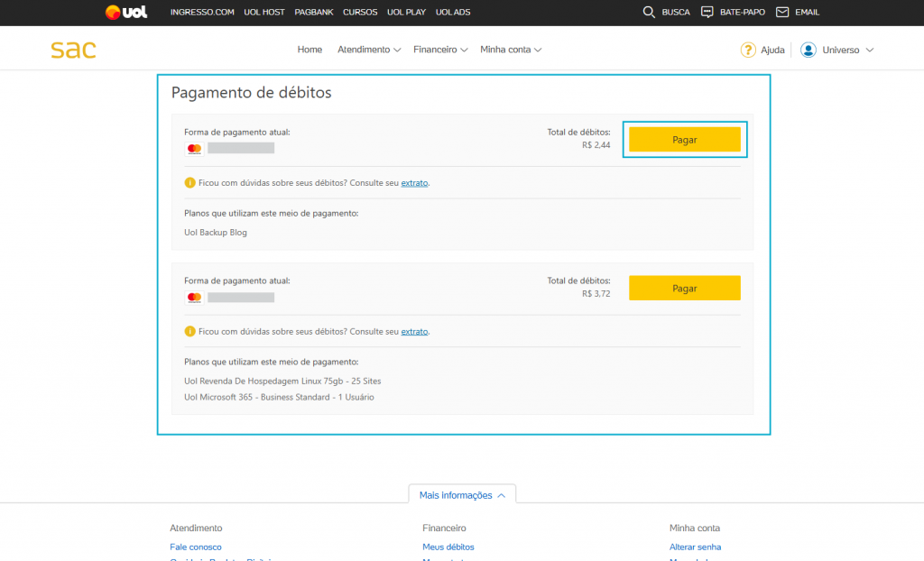Click the Uol Backup Blog plan text
Viewport: 924px width, 561px height.
pos(216,232)
